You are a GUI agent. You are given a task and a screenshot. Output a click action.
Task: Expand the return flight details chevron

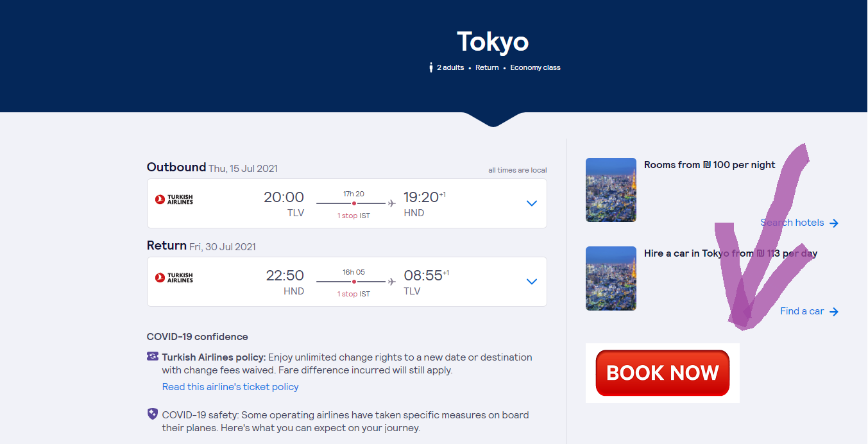point(531,282)
